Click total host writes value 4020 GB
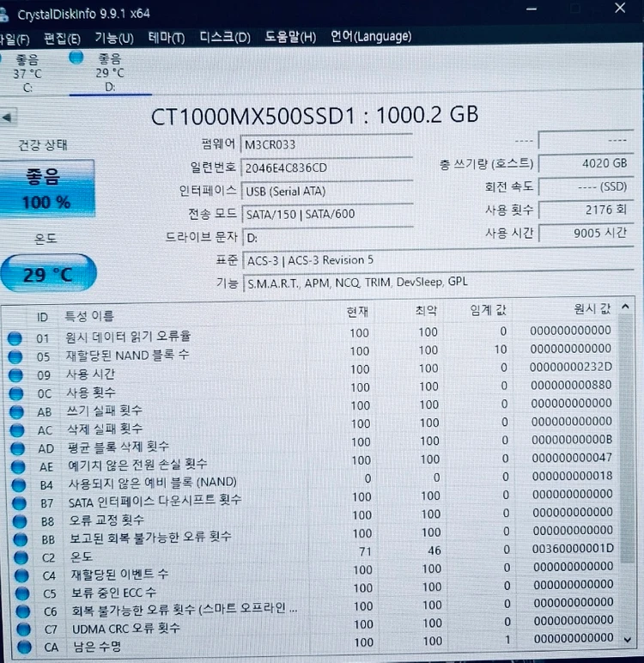This screenshot has width=644, height=663. pyautogui.click(x=586, y=163)
